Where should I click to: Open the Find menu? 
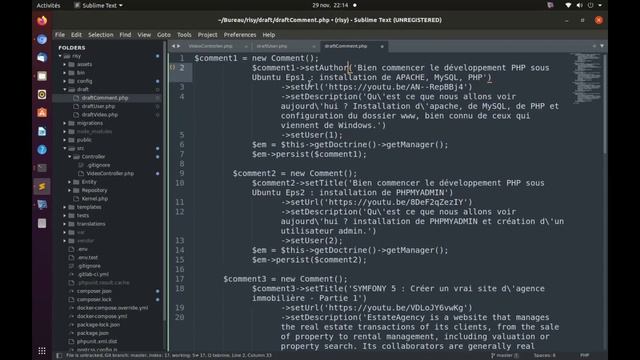(x=125, y=35)
